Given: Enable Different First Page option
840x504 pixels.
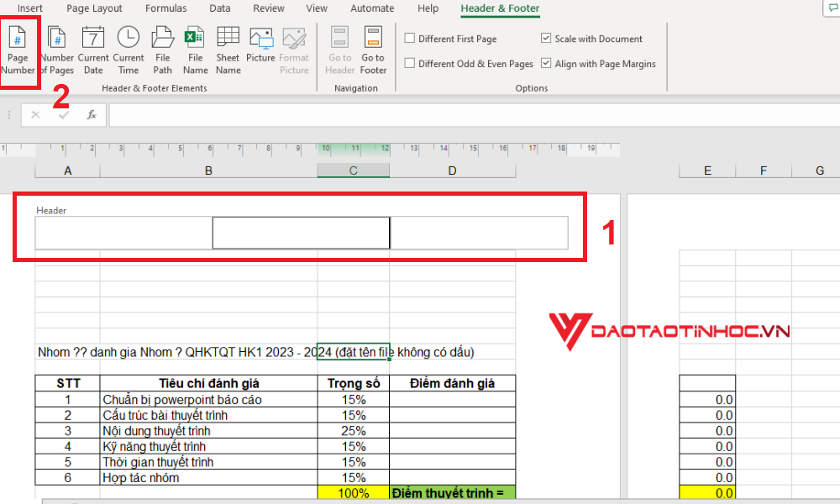Looking at the screenshot, I should point(410,38).
